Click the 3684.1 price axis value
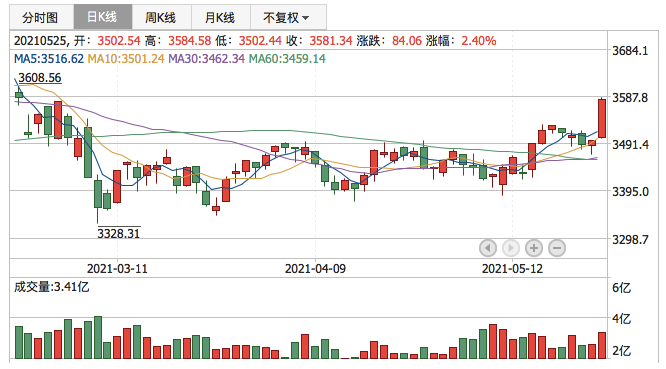 coord(630,51)
